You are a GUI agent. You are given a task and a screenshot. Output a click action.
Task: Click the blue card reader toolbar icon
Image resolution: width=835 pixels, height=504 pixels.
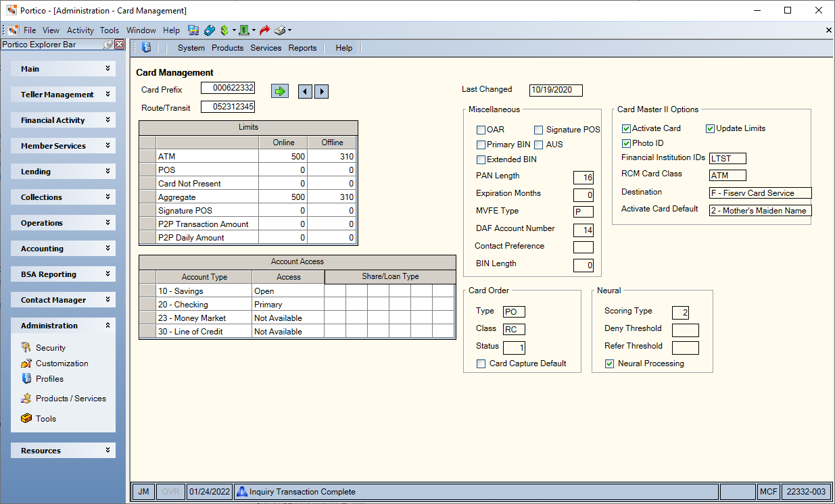point(210,30)
